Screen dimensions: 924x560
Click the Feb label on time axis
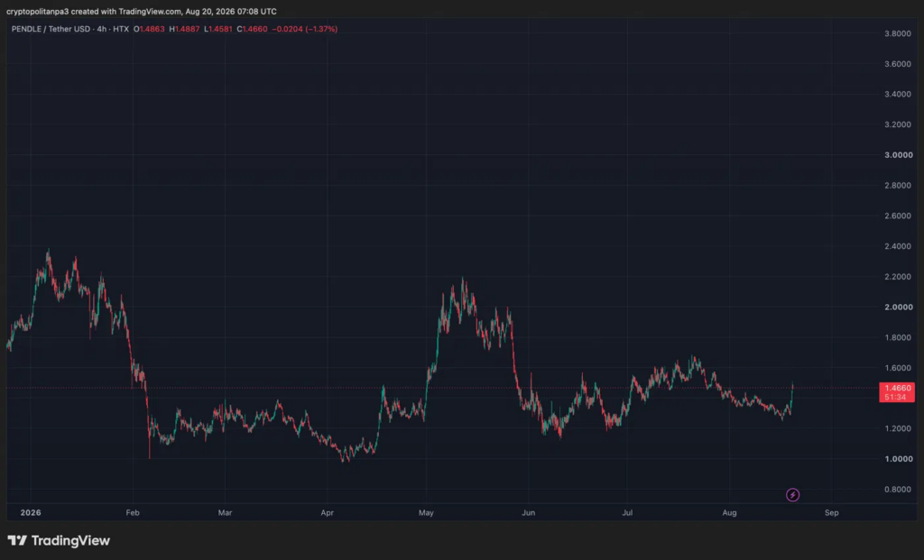point(133,513)
